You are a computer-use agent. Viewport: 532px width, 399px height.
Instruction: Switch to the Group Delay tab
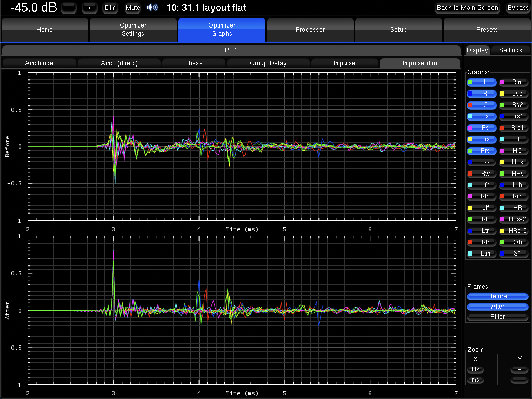[268, 63]
